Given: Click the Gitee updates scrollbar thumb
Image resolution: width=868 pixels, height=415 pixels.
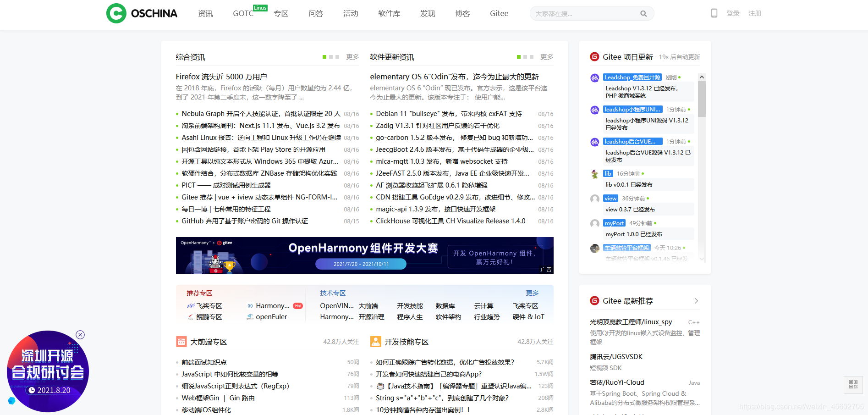Looking at the screenshot, I should point(702,99).
